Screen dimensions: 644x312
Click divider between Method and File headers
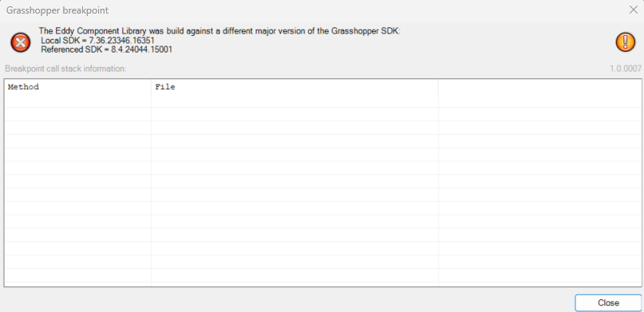tap(151, 87)
